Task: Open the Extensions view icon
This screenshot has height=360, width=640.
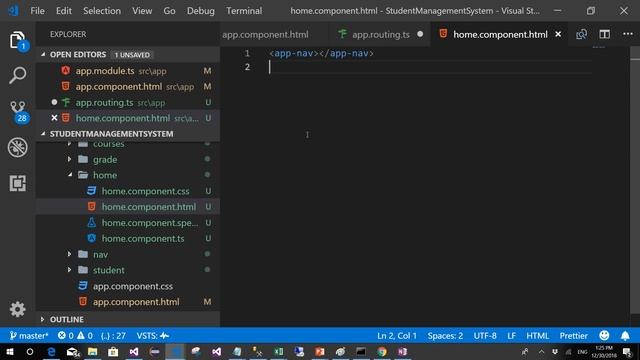Action: click(18, 183)
